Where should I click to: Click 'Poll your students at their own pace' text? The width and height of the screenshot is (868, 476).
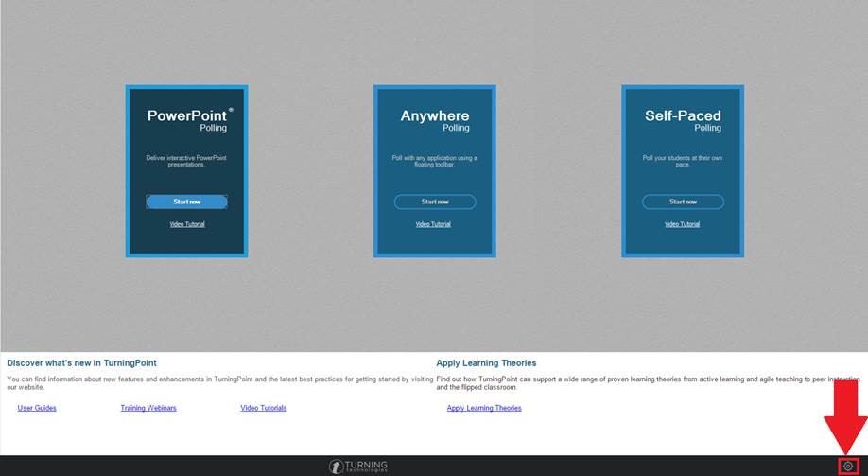(x=682, y=161)
